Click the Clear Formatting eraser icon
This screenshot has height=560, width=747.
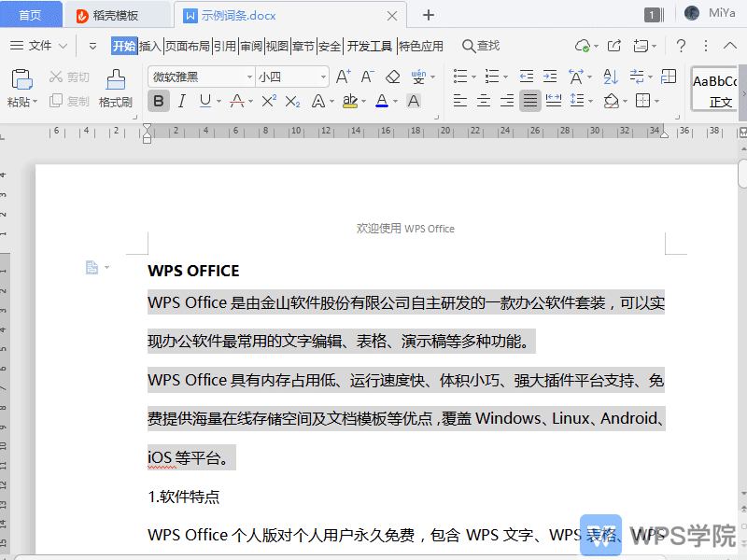coord(391,76)
